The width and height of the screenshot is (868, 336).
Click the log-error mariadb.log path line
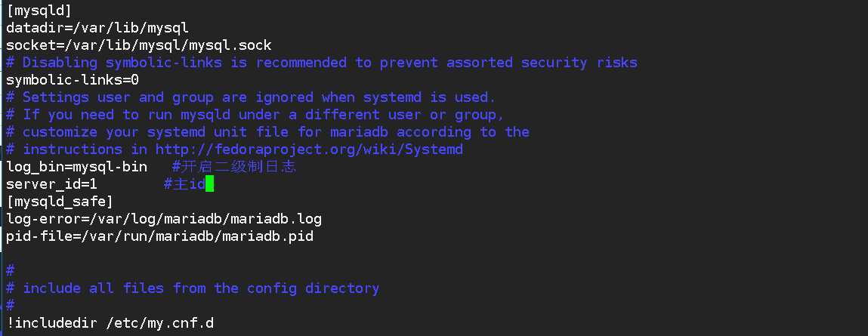coord(164,219)
